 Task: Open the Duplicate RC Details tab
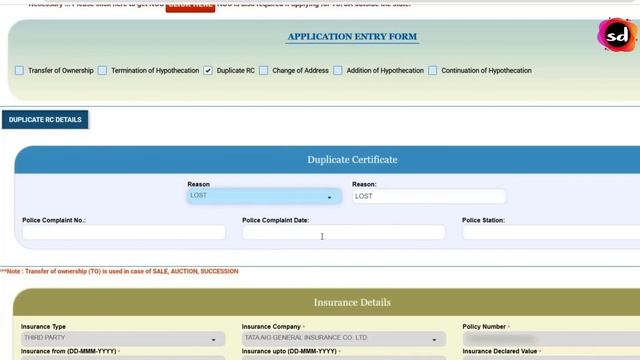tap(45, 120)
